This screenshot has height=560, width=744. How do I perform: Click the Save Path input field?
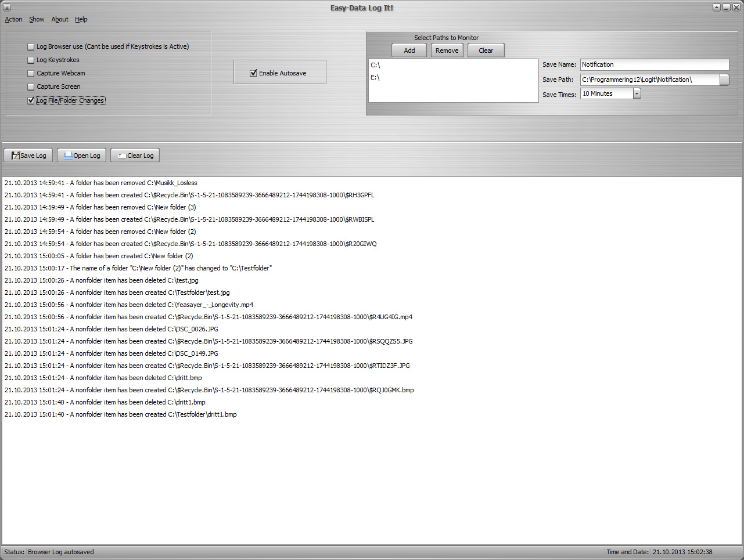click(650, 80)
